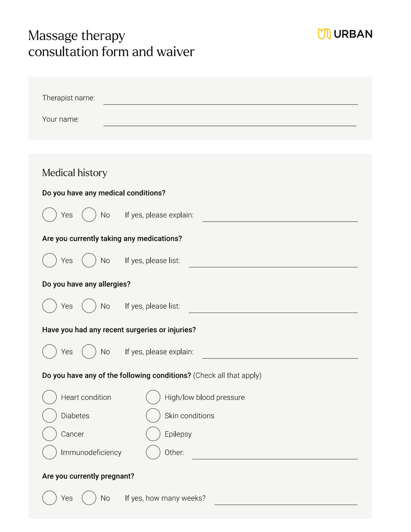Check High/low blood pressure option
Screen dimensions: 411x532
(x=153, y=397)
